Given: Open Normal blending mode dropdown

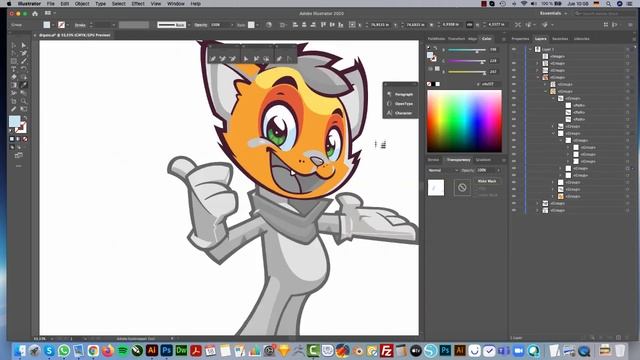Looking at the screenshot, I should point(443,170).
